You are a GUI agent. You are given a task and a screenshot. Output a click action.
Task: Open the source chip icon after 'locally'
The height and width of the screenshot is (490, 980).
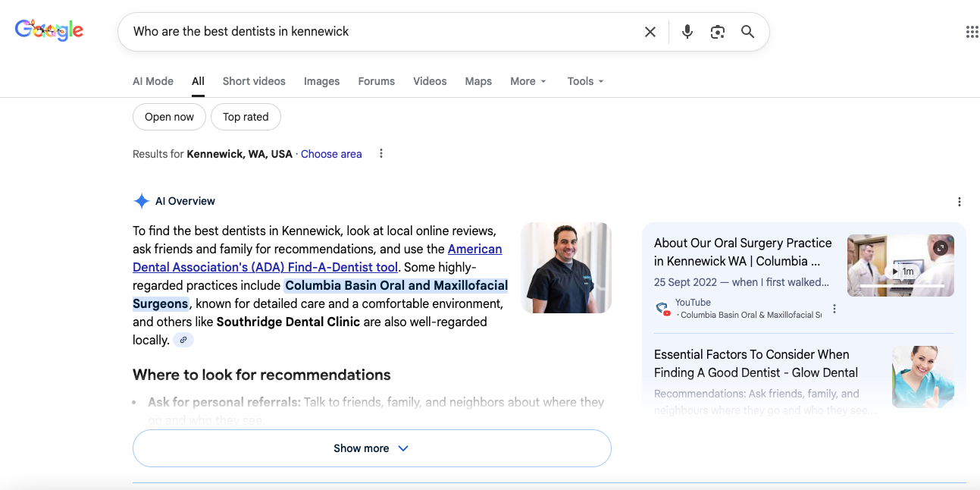183,339
